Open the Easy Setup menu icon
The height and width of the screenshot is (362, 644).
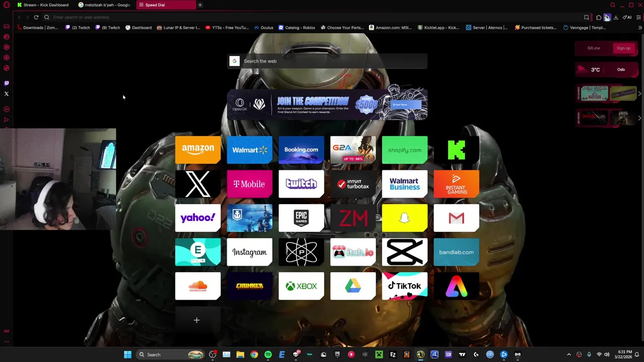639,17
